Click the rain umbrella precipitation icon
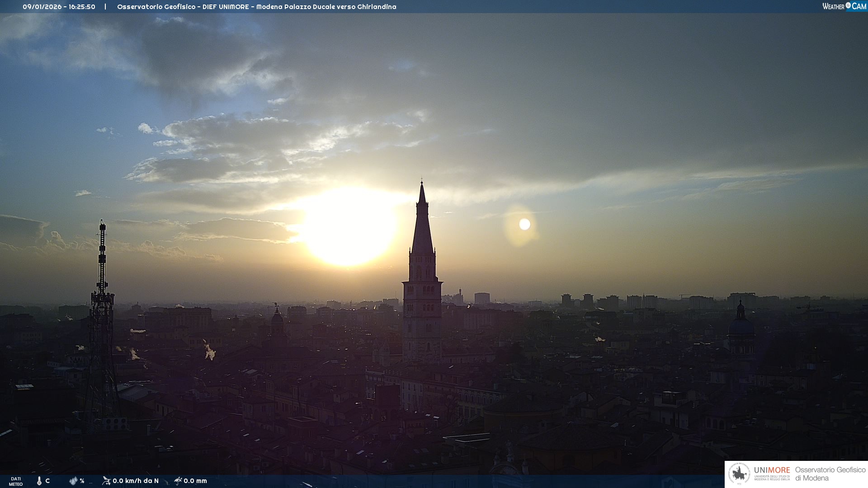The height and width of the screenshot is (488, 868). (178, 481)
